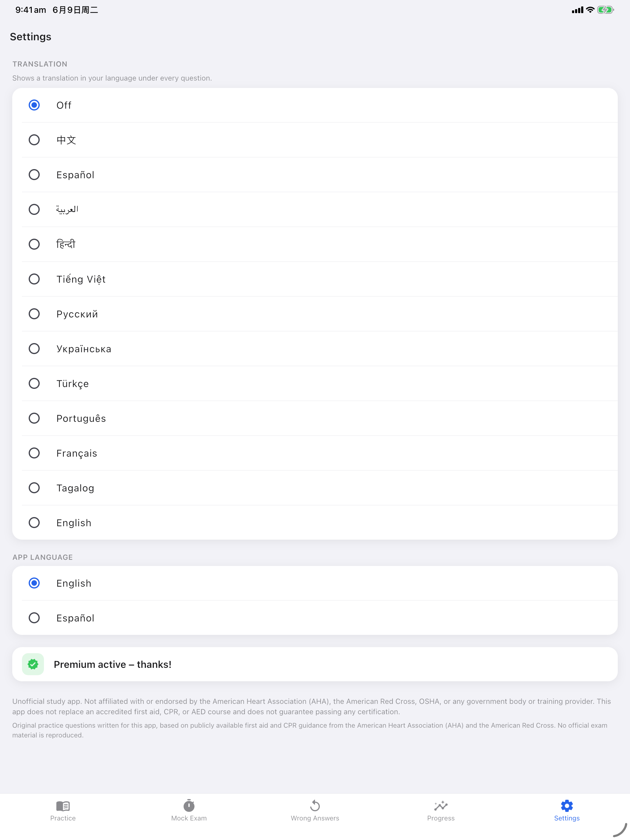Open the Practice book icon tab
The width and height of the screenshot is (630, 840).
[63, 806]
